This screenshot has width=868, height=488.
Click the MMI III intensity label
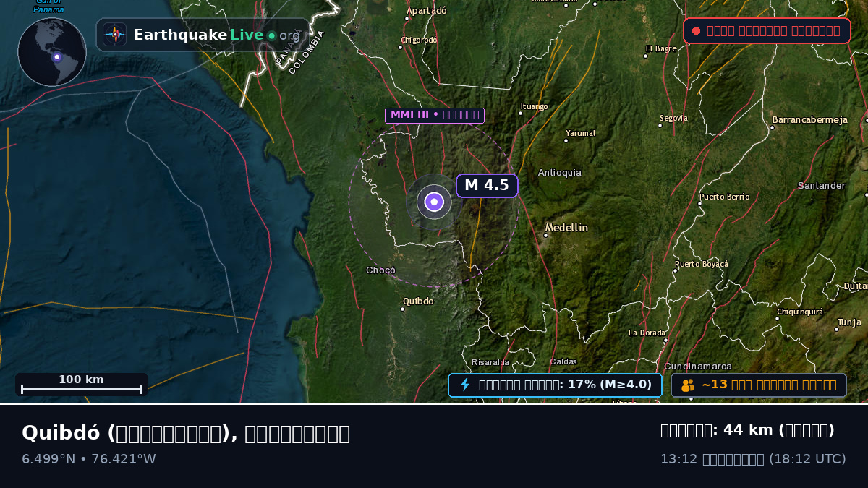pos(435,115)
